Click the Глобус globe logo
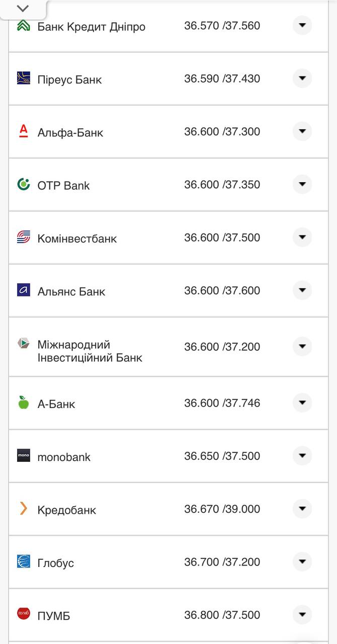The width and height of the screenshot is (337, 644). pyautogui.click(x=24, y=561)
